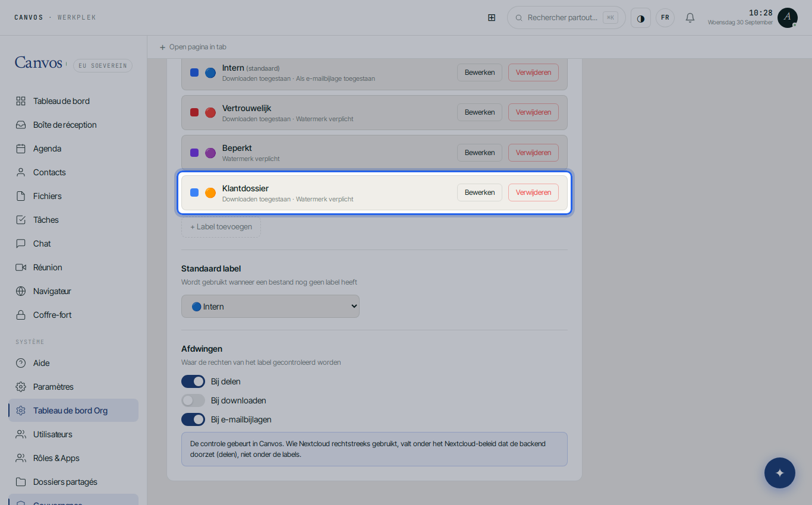Screen dimensions: 812x505
Task: Select Tableau de bord Org
Action: [74, 411]
